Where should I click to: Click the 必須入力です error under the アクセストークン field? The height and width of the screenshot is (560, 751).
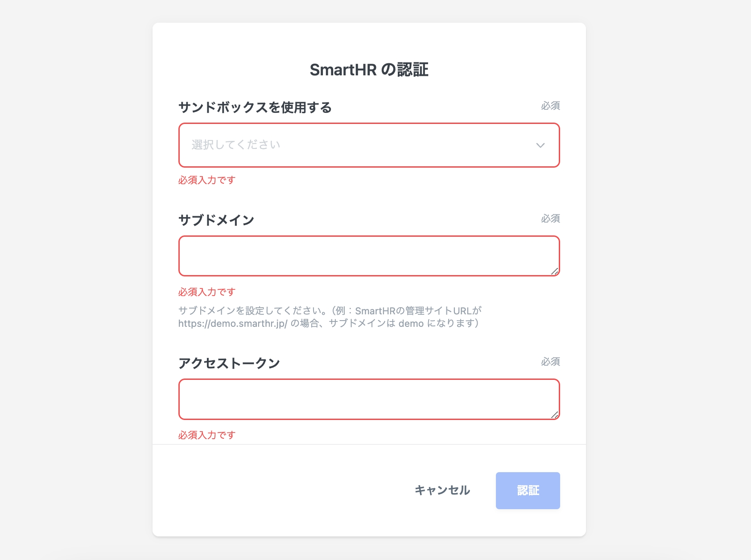point(207,435)
